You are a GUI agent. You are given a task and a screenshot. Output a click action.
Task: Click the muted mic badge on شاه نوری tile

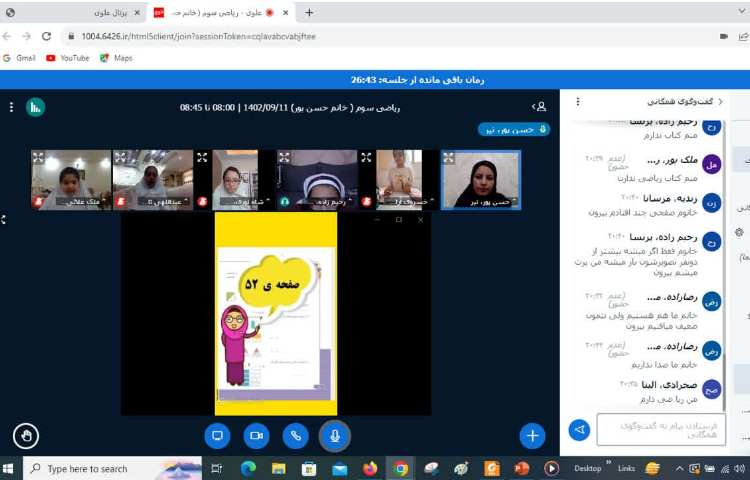point(202,202)
